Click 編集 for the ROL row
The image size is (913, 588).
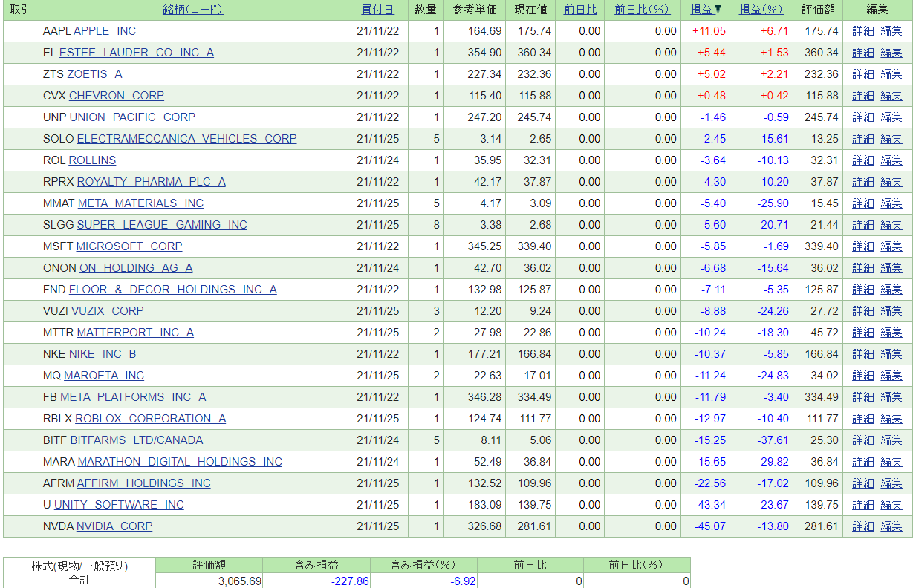[x=891, y=160]
